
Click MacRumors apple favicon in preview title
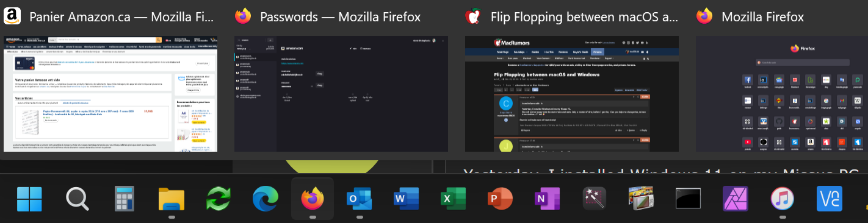[x=474, y=16]
